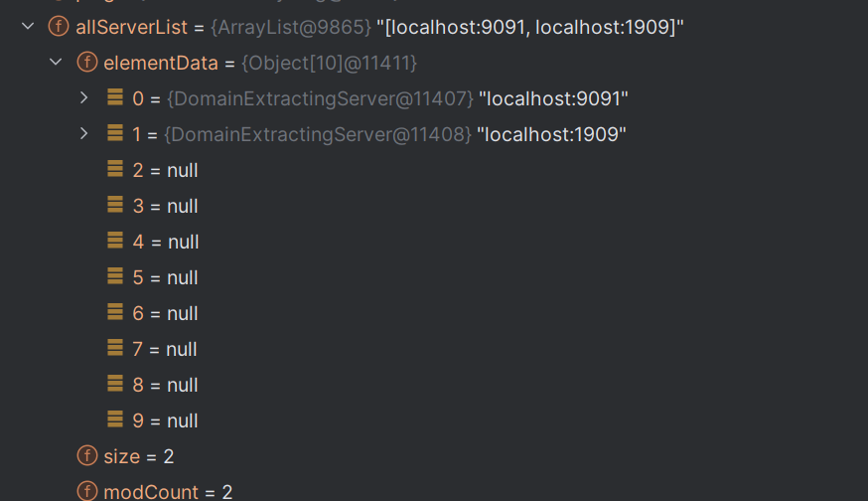Click the array element icon for index 1
Viewport: 868px width, 501px height.
(115, 133)
